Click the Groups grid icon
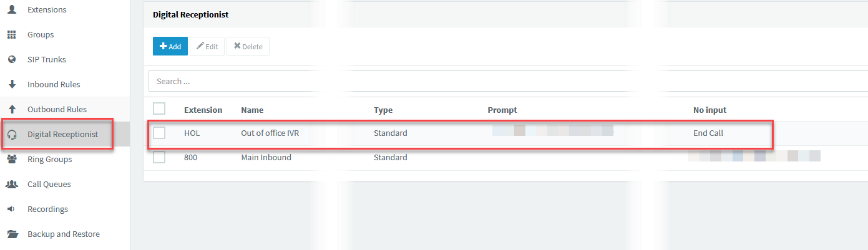Viewport: 868px width, 250px height. click(x=11, y=35)
